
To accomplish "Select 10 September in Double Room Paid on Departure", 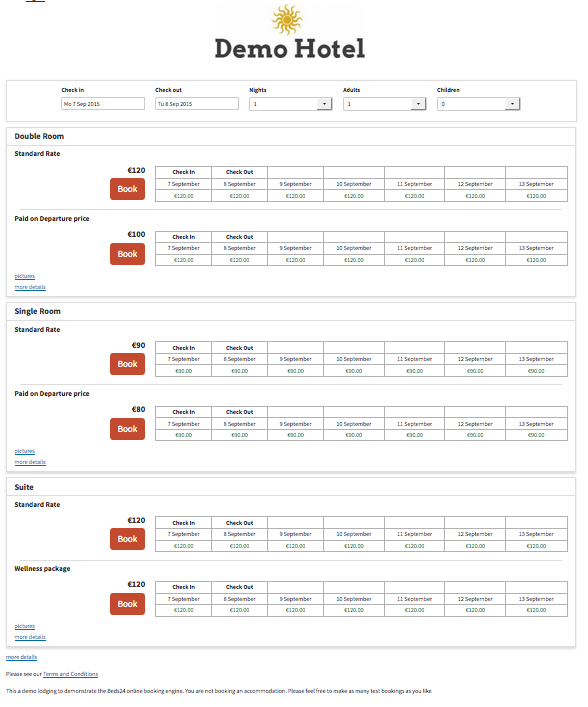I will pyautogui.click(x=354, y=248).
